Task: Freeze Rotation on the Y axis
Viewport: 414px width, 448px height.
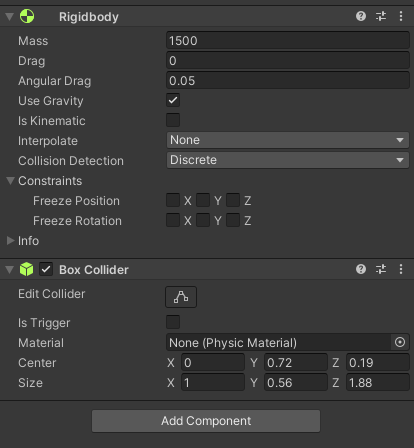Action: (x=203, y=220)
